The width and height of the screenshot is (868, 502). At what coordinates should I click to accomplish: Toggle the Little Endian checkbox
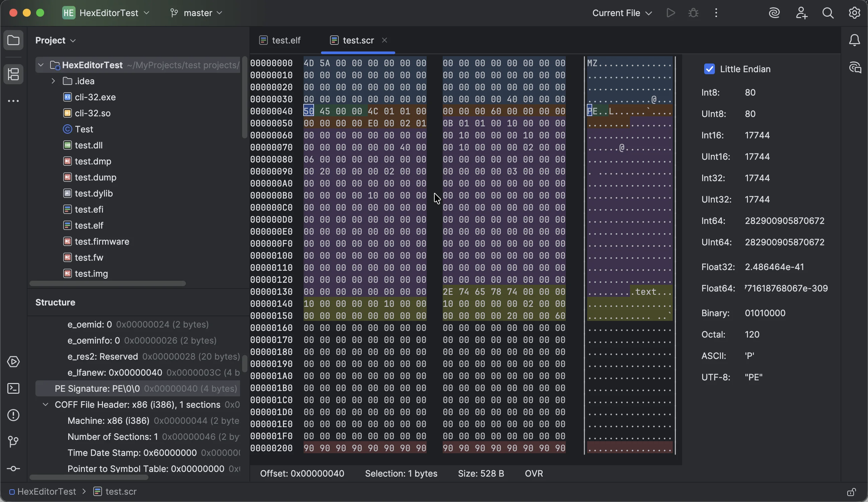(x=709, y=69)
